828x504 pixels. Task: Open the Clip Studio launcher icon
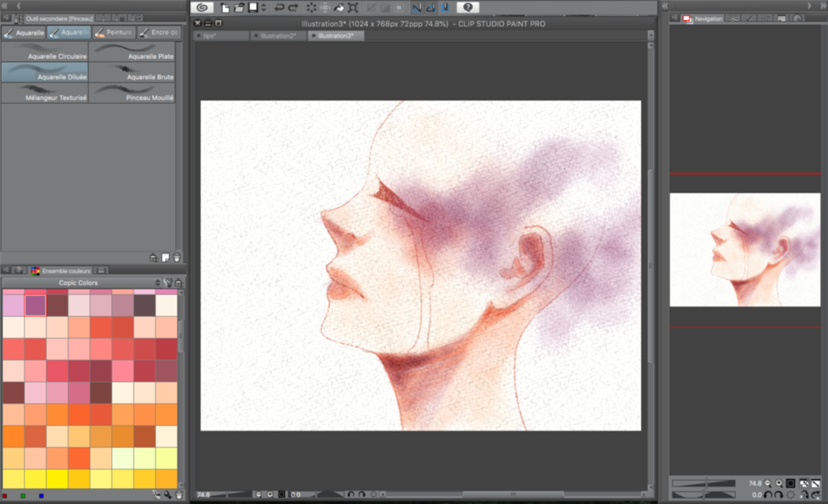[202, 7]
